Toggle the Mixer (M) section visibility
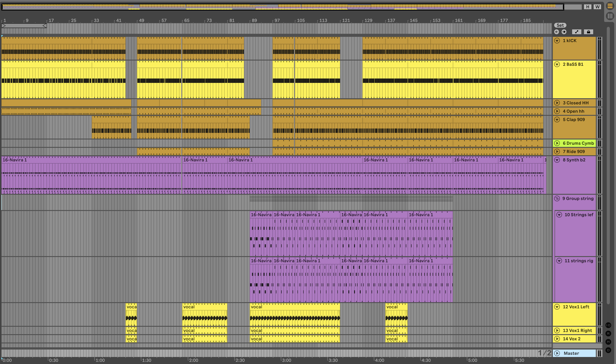 coord(608,342)
